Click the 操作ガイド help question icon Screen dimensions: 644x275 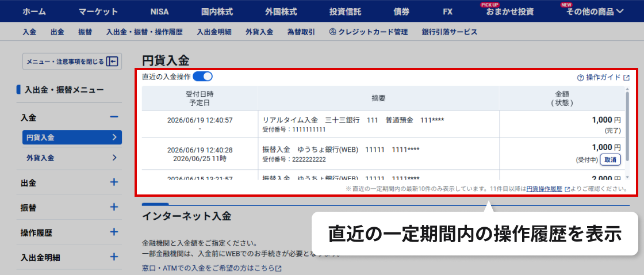(x=580, y=78)
